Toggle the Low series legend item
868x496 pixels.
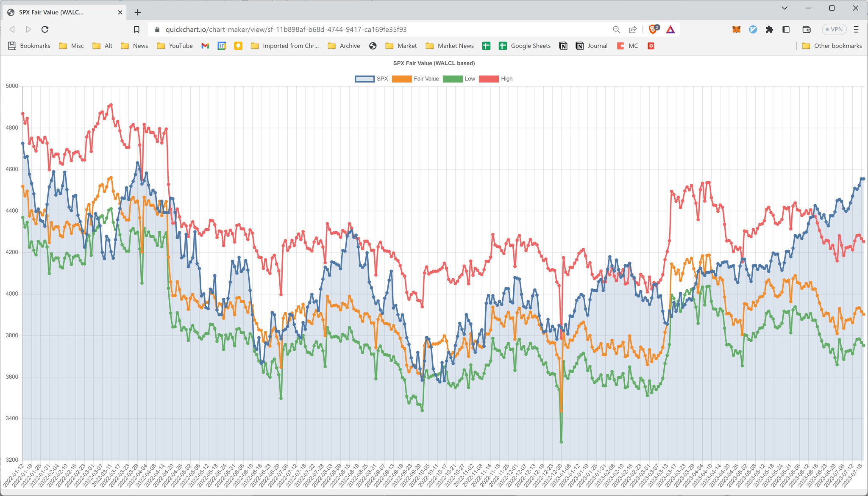pos(459,79)
